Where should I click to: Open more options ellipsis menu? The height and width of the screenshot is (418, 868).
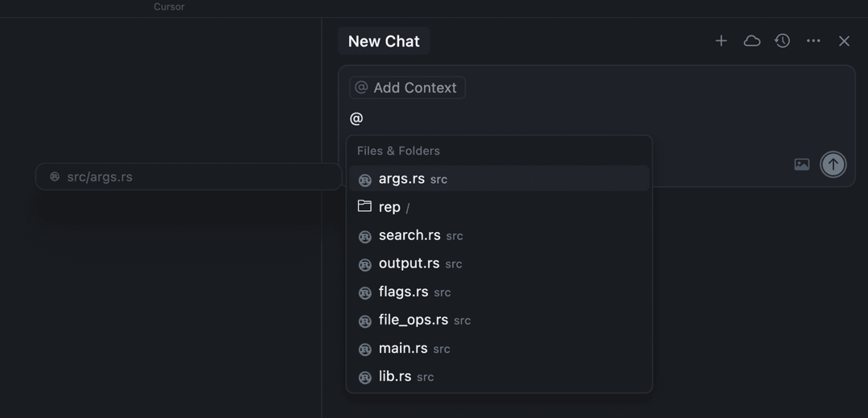[813, 41]
